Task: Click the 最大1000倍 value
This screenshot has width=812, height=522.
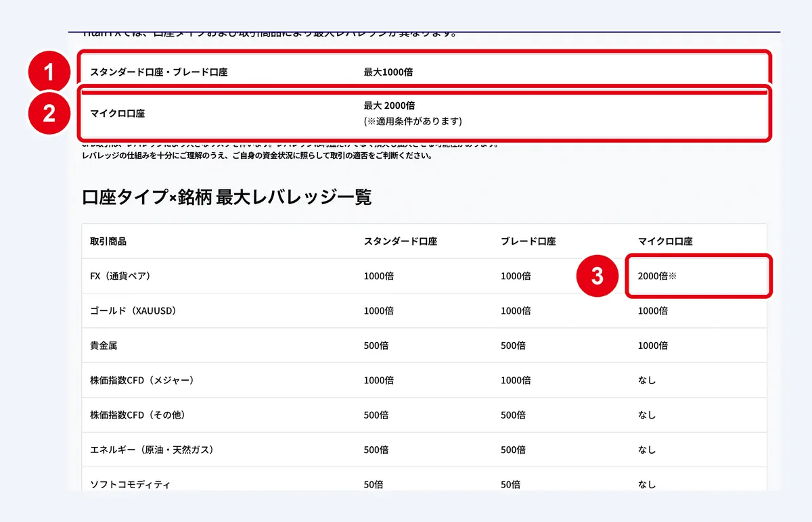Action: 388,72
